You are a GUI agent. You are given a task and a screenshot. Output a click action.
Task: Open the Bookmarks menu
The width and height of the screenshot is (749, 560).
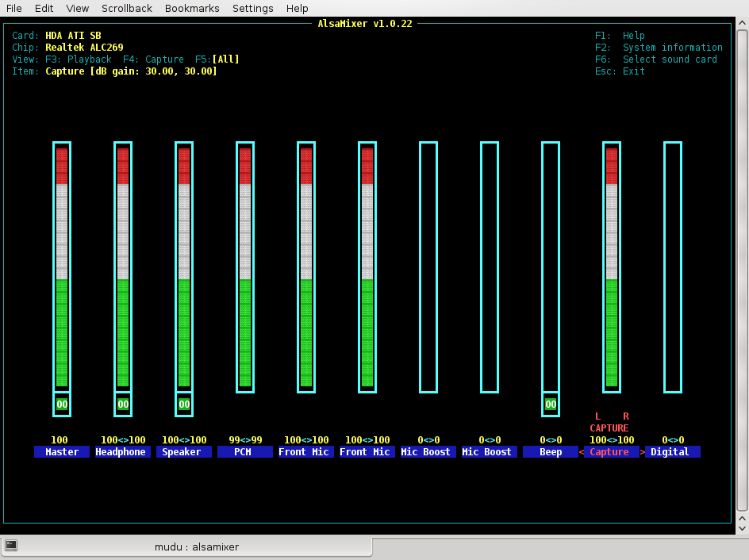pyautogui.click(x=192, y=8)
